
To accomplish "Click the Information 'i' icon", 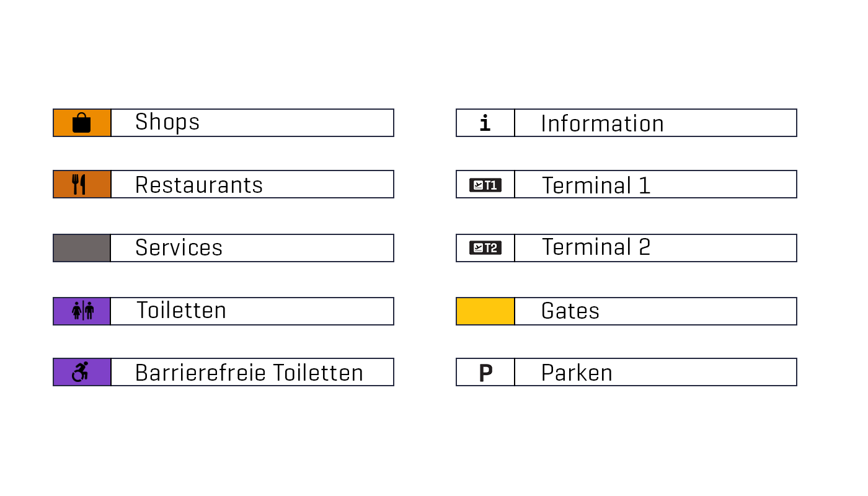I will [x=485, y=123].
